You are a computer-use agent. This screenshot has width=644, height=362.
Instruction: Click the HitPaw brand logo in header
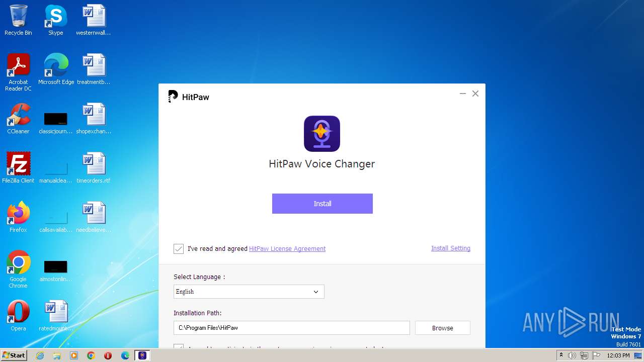pyautogui.click(x=189, y=97)
